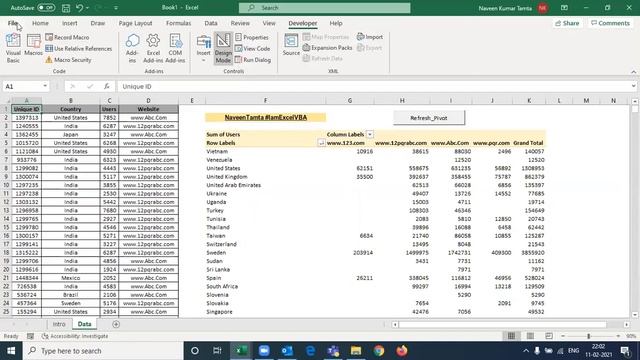Select the Intro sheet tab
The image size is (640, 360).
59,324
